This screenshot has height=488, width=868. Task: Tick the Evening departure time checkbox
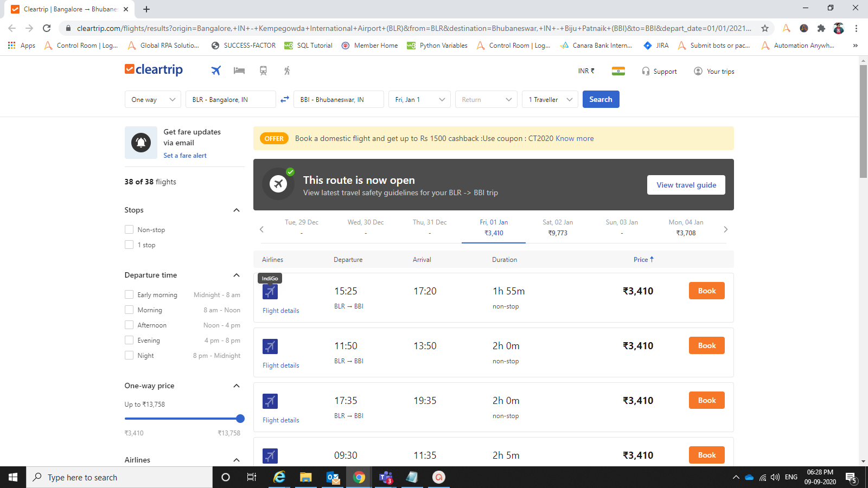tap(129, 340)
